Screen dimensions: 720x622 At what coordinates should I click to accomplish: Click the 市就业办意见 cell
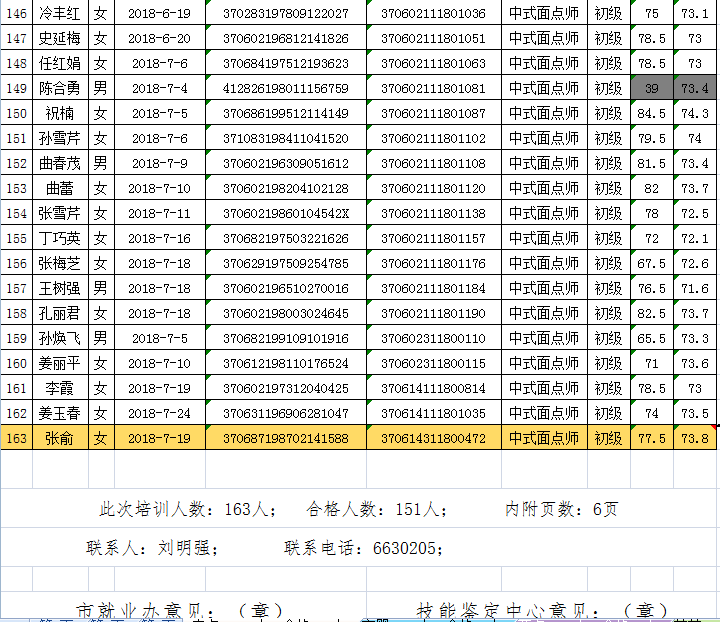point(180,609)
